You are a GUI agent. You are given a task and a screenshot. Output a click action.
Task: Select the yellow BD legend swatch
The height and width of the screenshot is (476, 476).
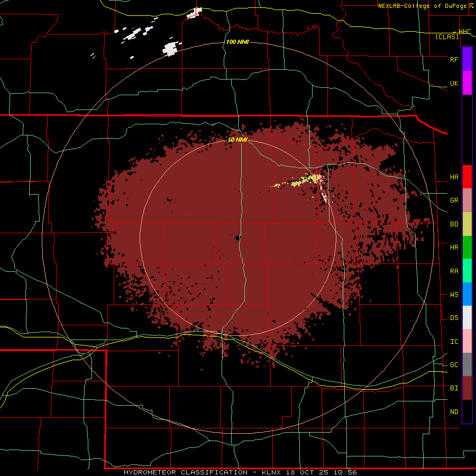click(x=467, y=224)
